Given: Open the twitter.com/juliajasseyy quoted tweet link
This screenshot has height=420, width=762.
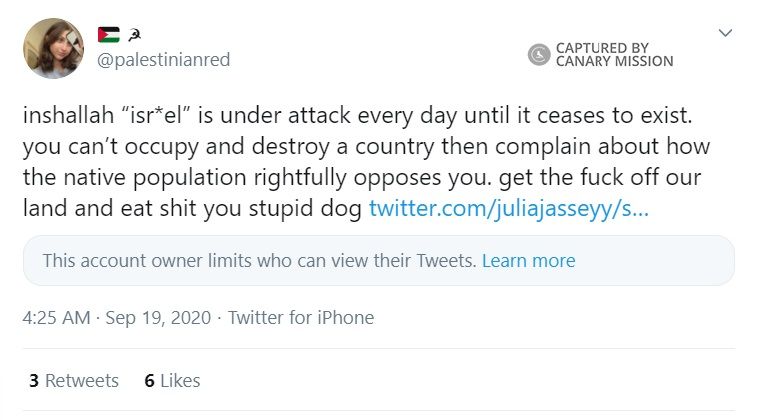Looking at the screenshot, I should point(506,209).
